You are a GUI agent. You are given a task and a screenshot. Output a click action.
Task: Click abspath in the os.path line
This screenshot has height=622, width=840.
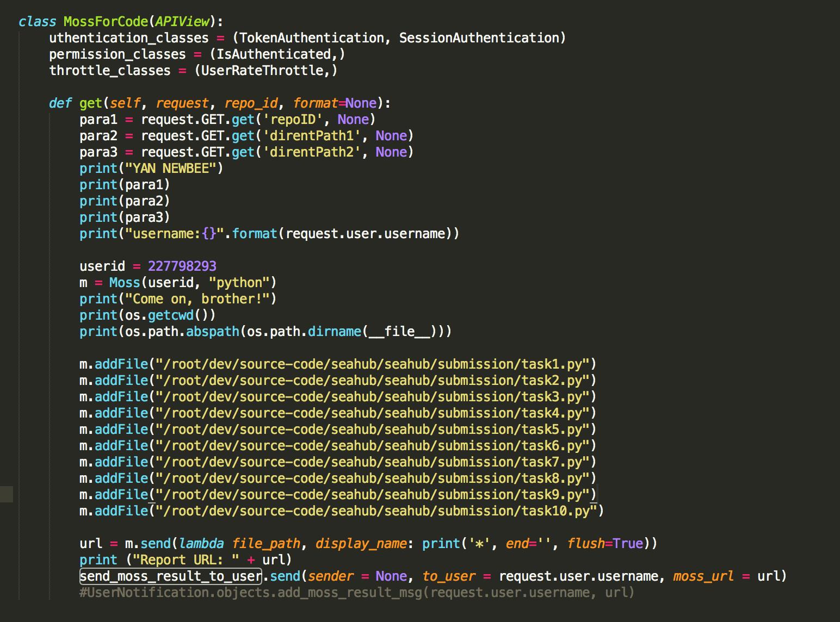coord(213,332)
